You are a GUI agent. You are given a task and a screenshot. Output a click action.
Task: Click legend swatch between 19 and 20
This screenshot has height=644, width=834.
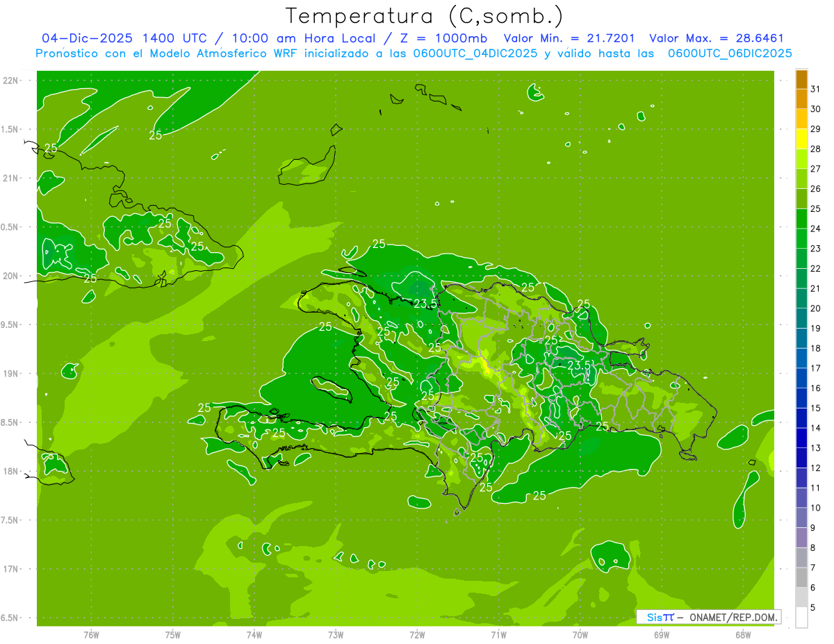(801, 318)
